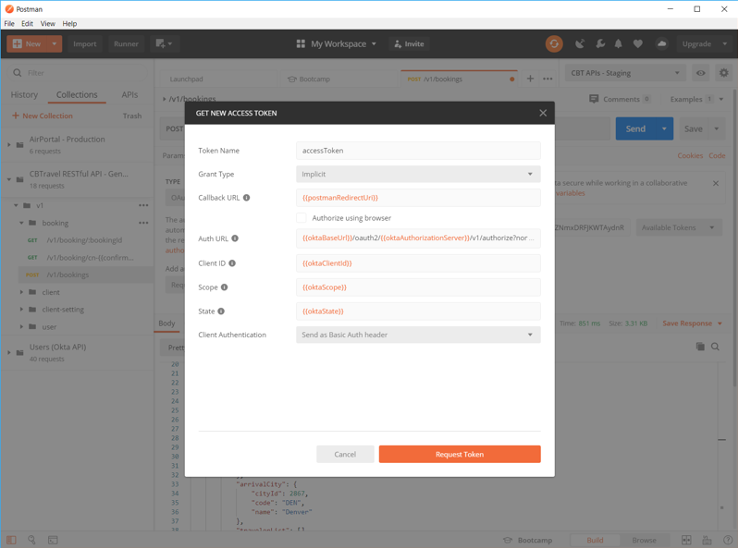Switch to Launchpad tab
The image size is (738, 548).
(186, 79)
